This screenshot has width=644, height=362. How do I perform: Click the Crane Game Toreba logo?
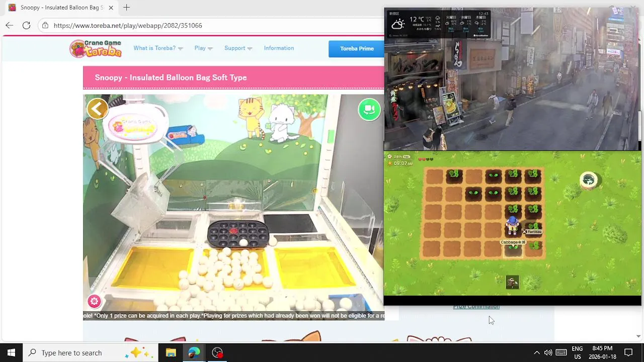pyautogui.click(x=96, y=48)
